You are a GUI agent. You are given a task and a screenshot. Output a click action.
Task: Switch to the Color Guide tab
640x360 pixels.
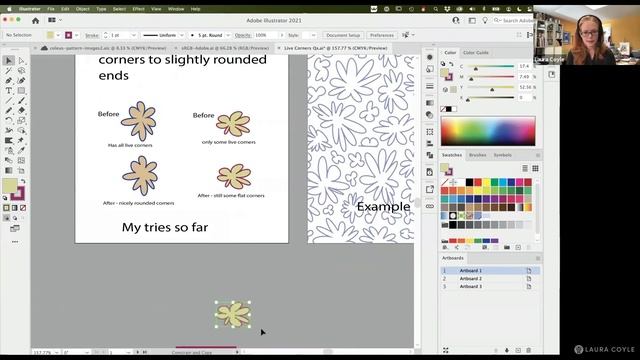476,53
